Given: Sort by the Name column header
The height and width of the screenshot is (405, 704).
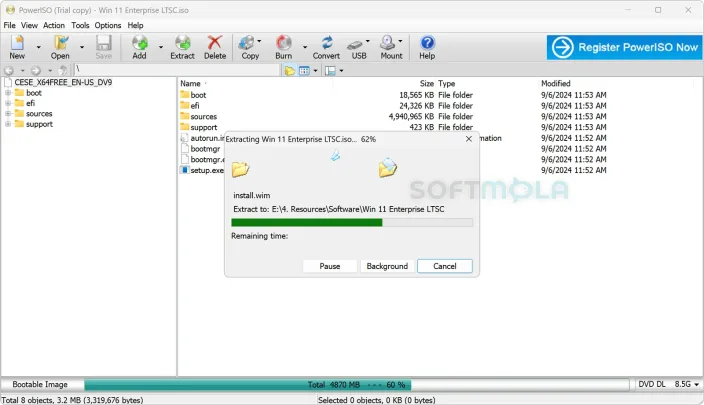Looking at the screenshot, I should 190,84.
